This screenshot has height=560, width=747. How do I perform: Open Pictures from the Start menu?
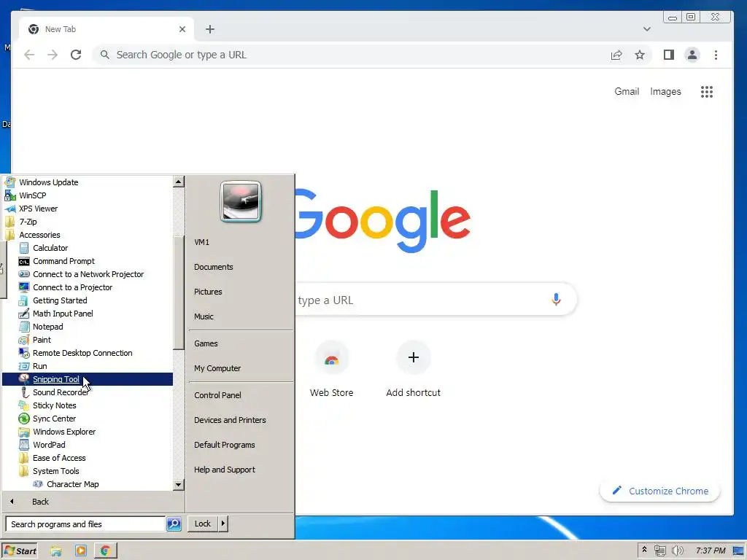point(208,292)
